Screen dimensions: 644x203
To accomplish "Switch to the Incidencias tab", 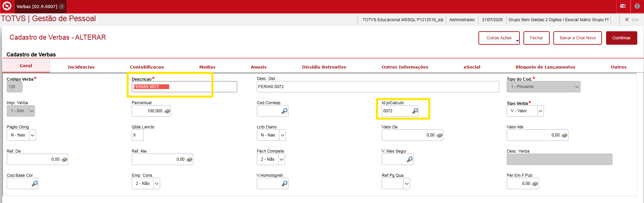I will [81, 67].
